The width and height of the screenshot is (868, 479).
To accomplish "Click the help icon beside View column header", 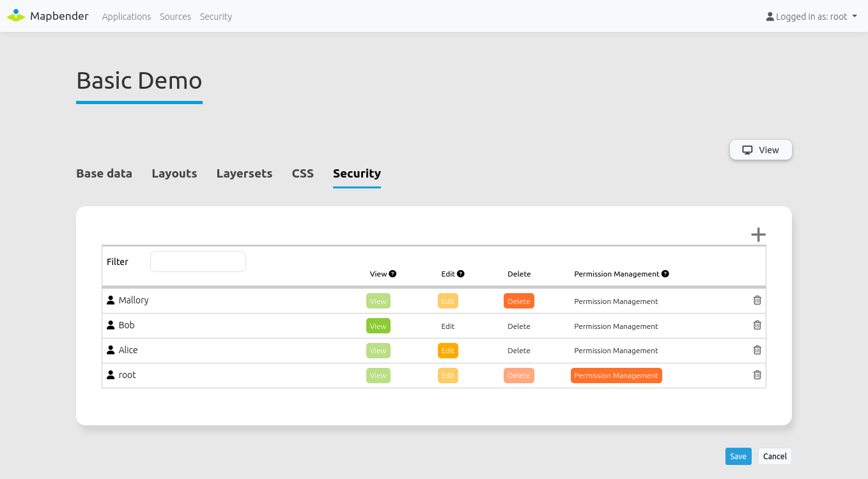I will 392,274.
